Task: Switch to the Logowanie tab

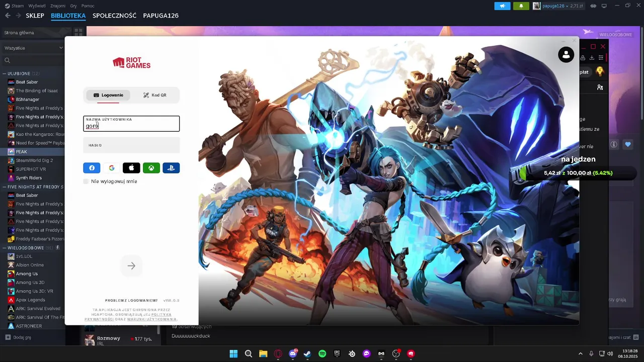Action: click(x=108, y=95)
